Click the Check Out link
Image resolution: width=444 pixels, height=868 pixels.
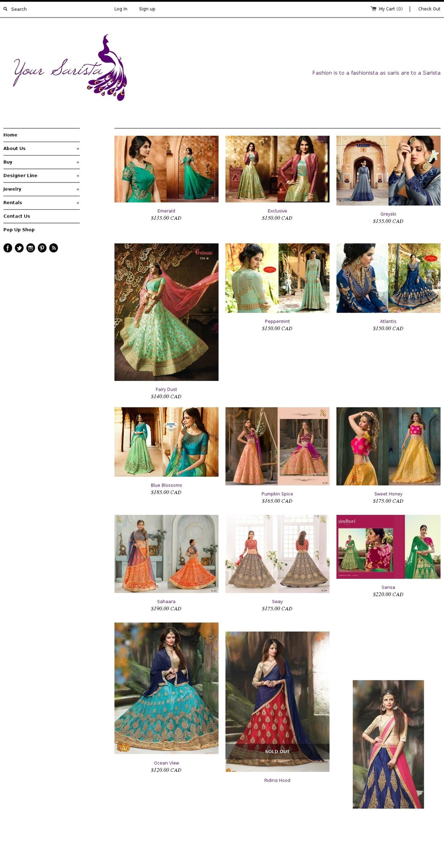429,9
